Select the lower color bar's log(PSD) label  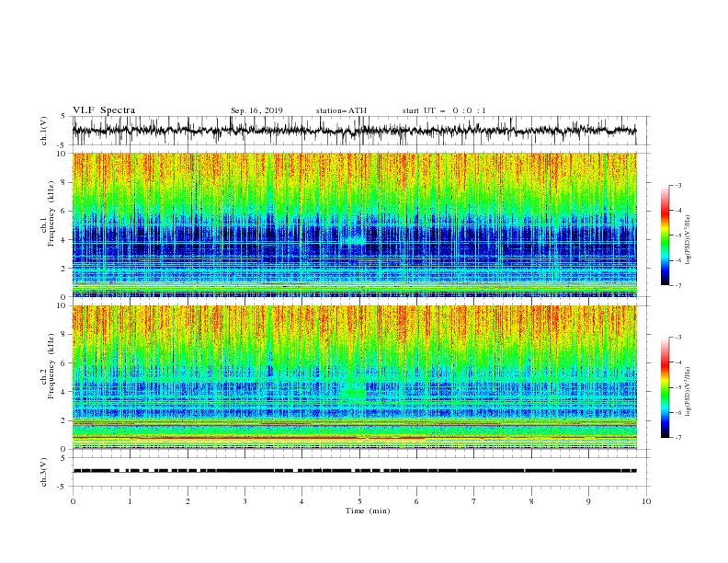688,391
